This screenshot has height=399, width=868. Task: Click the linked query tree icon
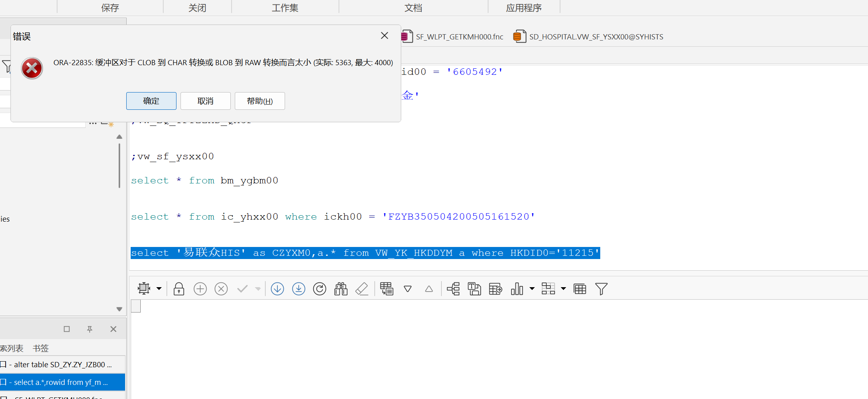coord(453,289)
